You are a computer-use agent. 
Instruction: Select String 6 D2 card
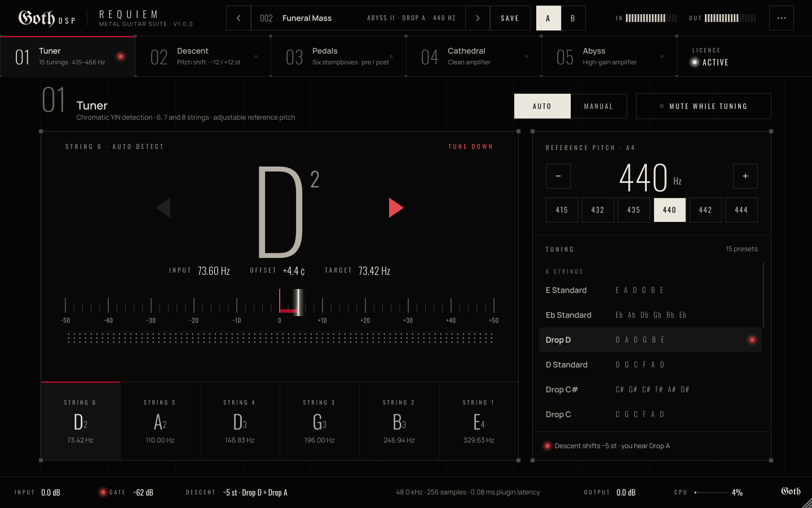pyautogui.click(x=81, y=421)
